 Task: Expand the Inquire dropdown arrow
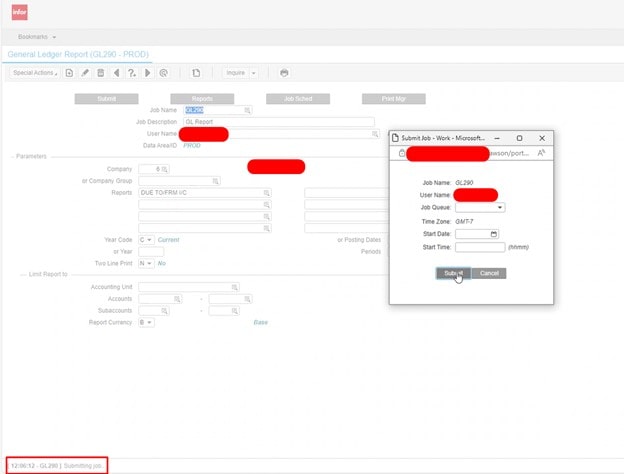(x=254, y=73)
